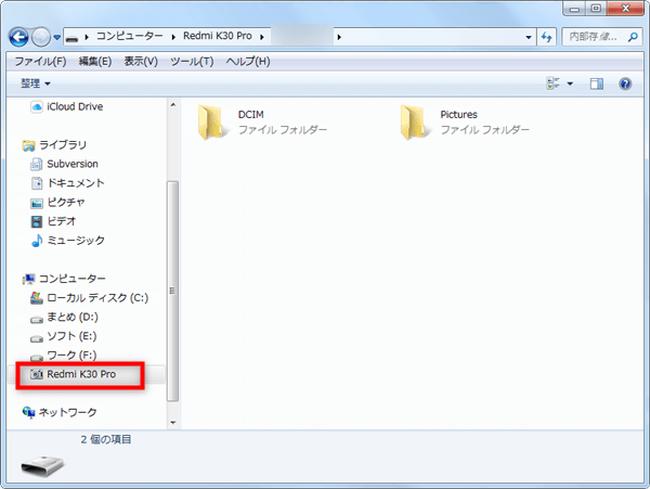Screen dimensions: 650x489
Task: Toggle the preview pane icon
Action: click(x=597, y=84)
